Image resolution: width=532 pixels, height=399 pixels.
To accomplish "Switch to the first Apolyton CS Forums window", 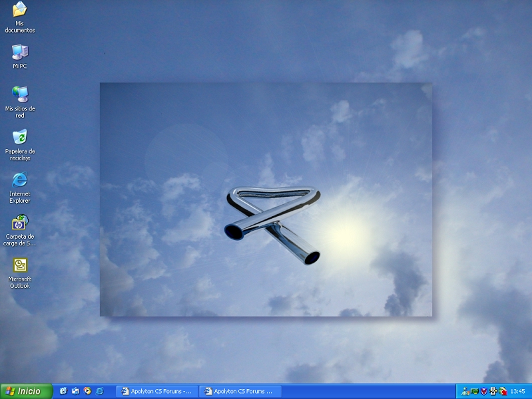I will pyautogui.click(x=157, y=391).
